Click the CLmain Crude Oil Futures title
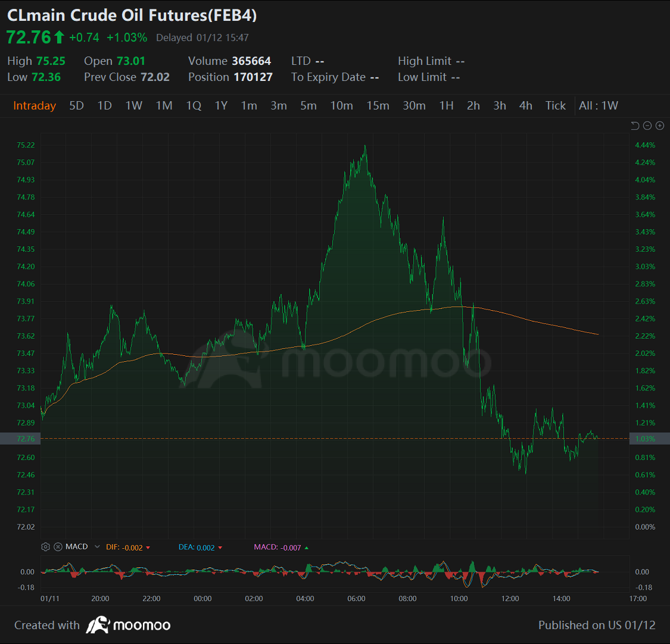This screenshot has height=644, width=670. (x=132, y=15)
